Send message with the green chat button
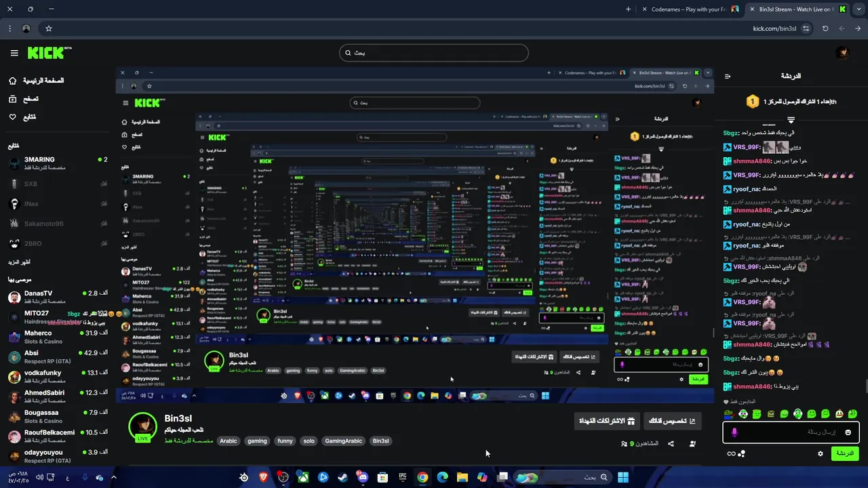The width and height of the screenshot is (868, 488). [x=845, y=453]
